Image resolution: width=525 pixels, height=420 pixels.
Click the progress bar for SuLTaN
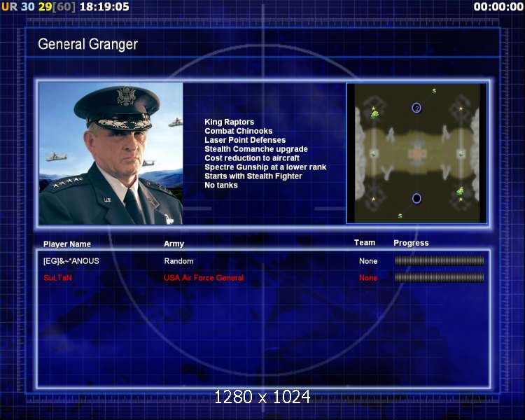click(x=440, y=277)
